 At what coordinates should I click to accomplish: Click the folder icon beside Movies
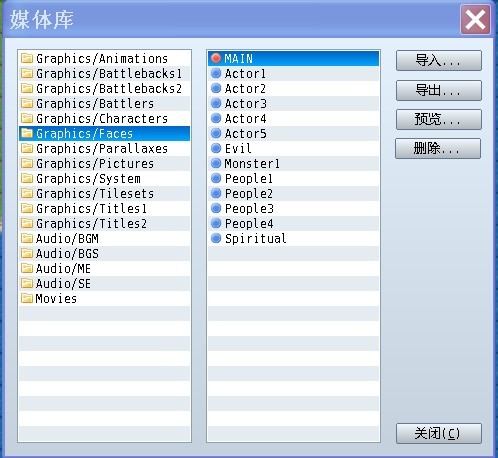[x=27, y=298]
